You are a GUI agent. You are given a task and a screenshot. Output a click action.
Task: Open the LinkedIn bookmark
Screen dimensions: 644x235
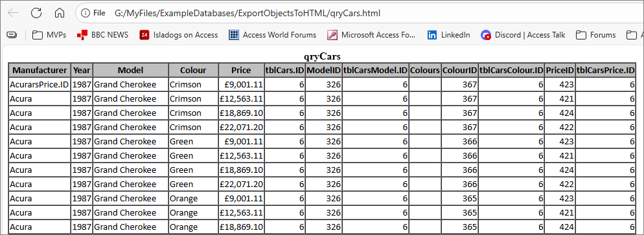coord(448,35)
